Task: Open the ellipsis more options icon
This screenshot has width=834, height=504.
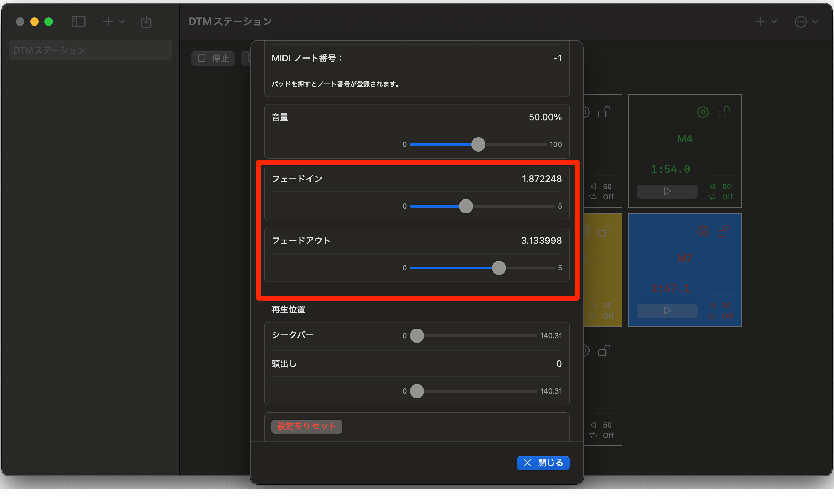Action: 801,22
